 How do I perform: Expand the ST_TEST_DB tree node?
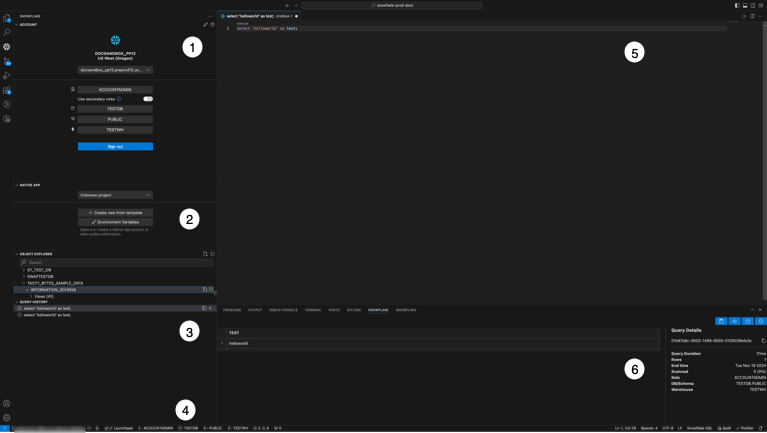click(24, 270)
